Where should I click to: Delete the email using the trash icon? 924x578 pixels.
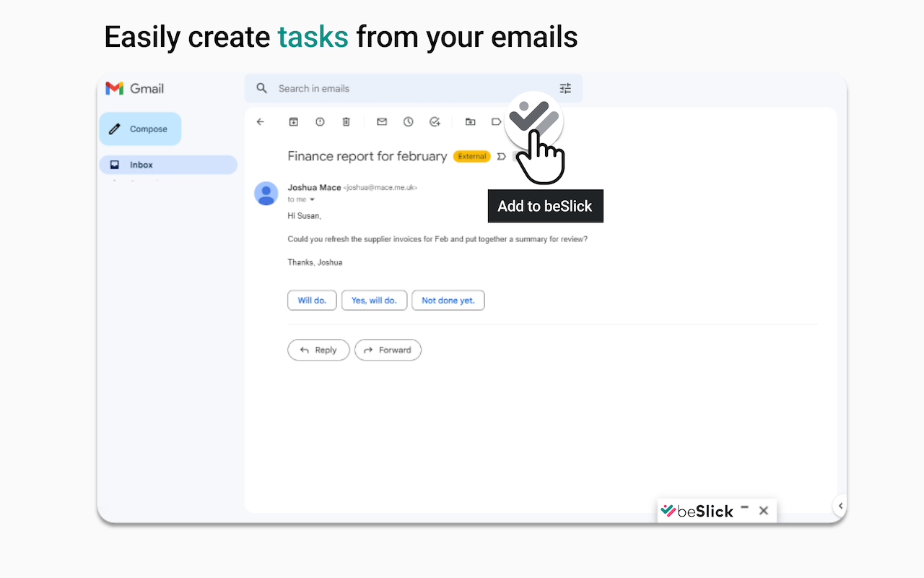(346, 121)
